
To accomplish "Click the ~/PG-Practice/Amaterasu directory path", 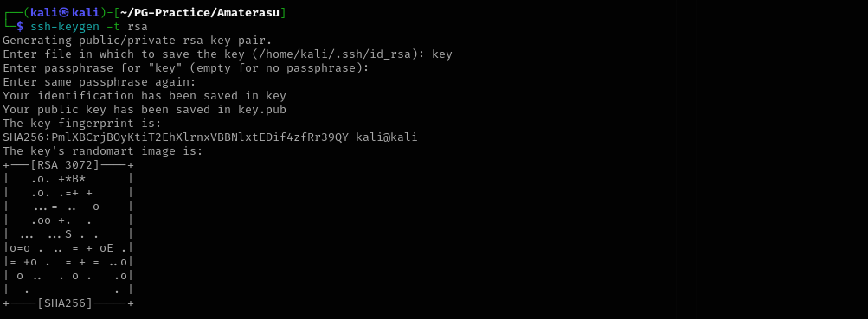I will (x=200, y=12).
